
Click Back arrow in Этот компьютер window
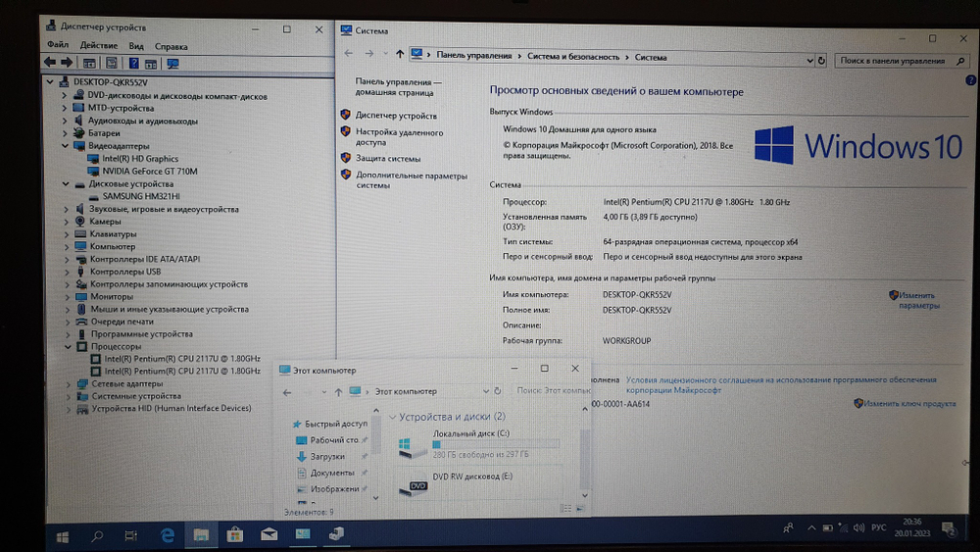pos(287,392)
